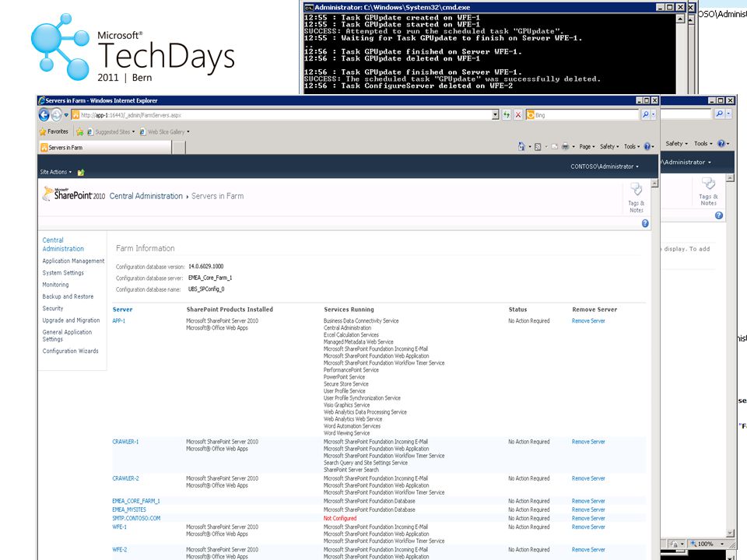Open a new tab using the blank tab button
This screenshot has width=747, height=560.
pyautogui.click(x=179, y=148)
